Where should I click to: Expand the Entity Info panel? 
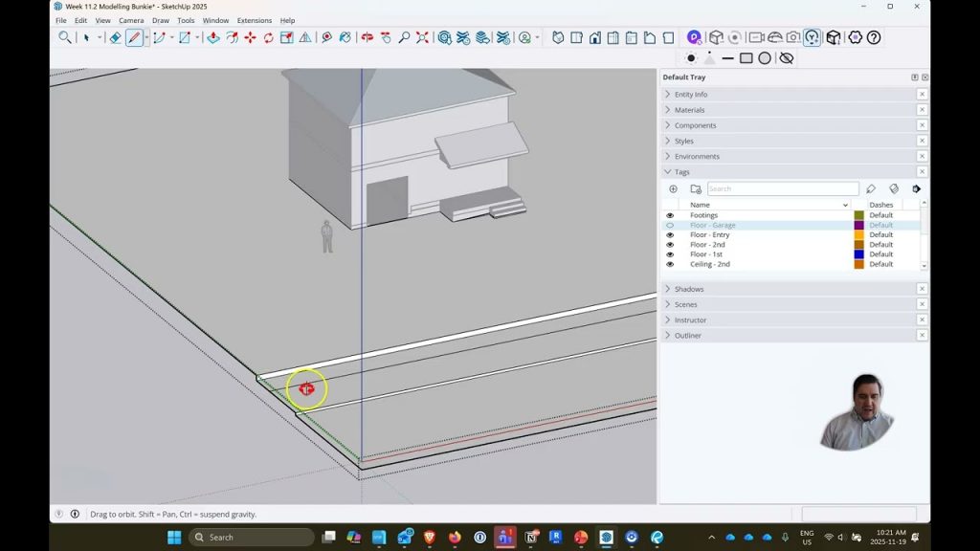(690, 95)
